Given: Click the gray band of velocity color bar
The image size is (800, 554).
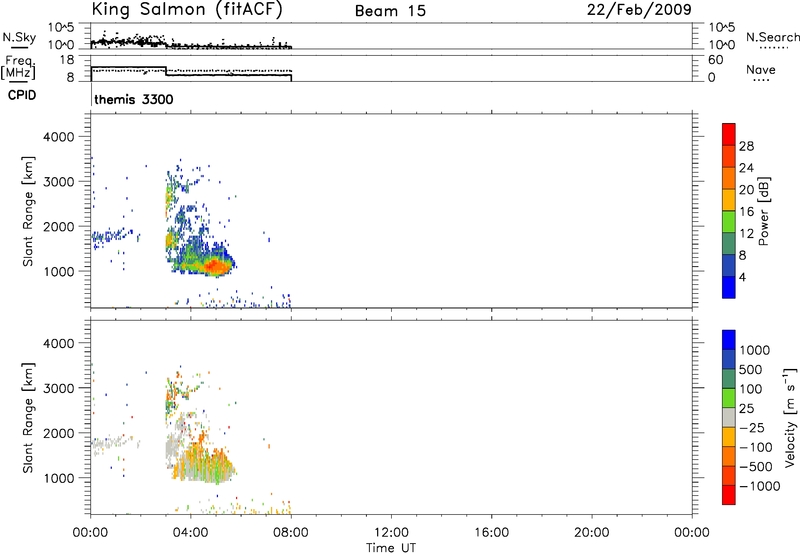Looking at the screenshot, I should coord(729,418).
